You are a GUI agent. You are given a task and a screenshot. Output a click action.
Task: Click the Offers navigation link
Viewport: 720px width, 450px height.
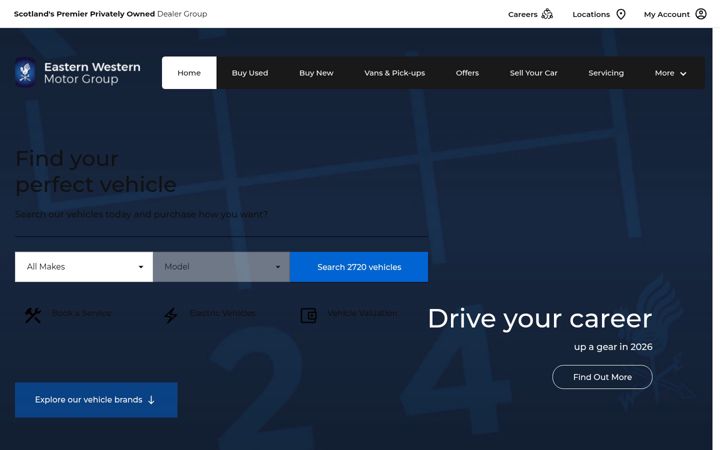[x=467, y=73]
